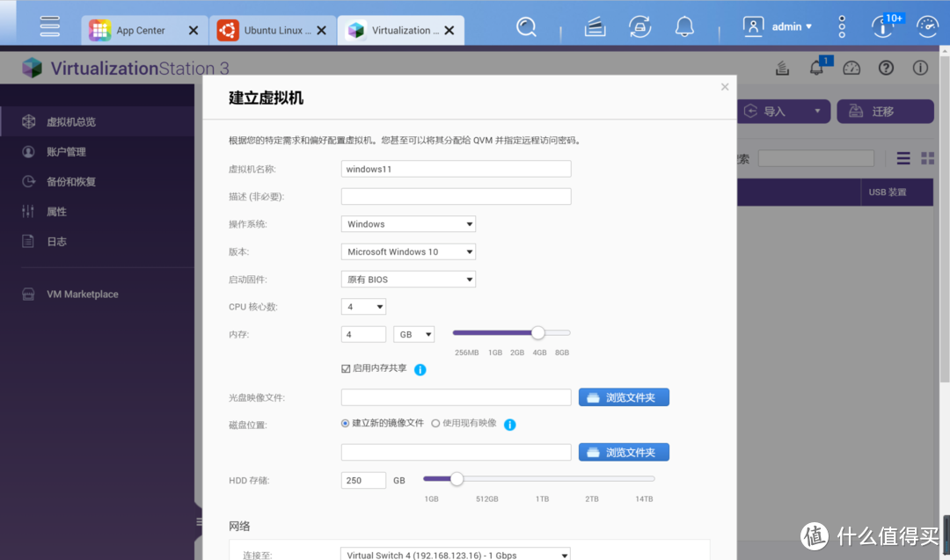Focus the VM list search field
950x560 pixels.
815,158
